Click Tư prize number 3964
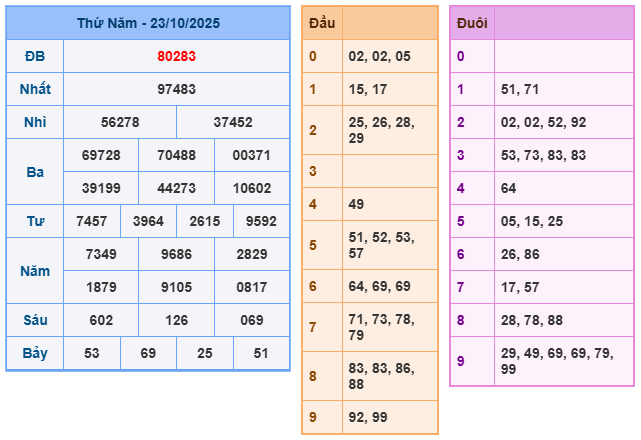 148,221
